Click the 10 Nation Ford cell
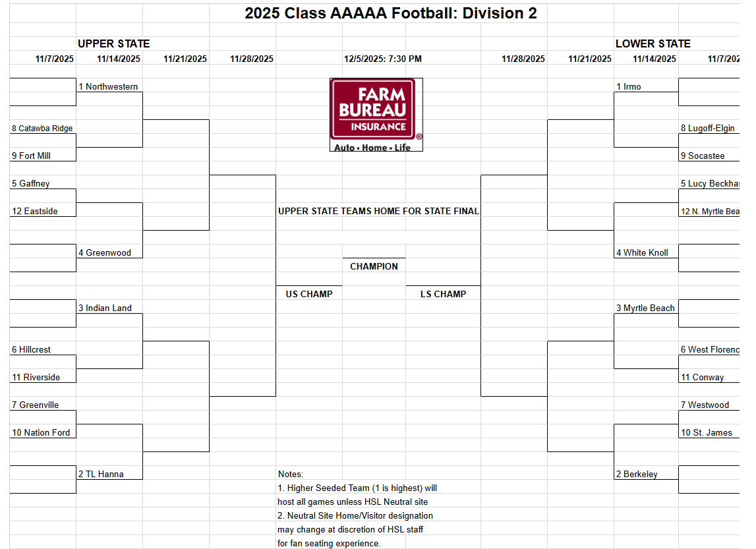This screenshot has height=549, width=756. click(41, 433)
